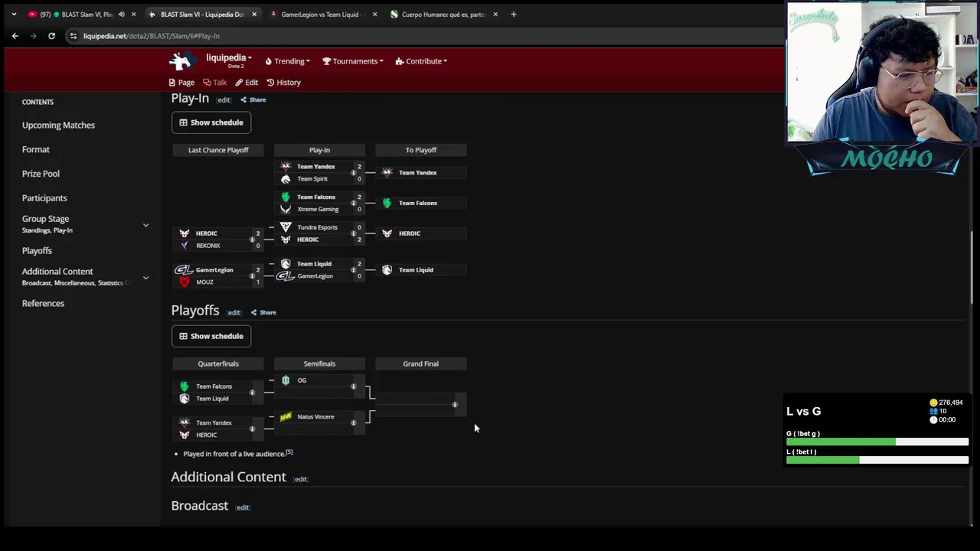
Task: Click the Natus Vincere logo in the Semifinals
Action: click(x=286, y=417)
